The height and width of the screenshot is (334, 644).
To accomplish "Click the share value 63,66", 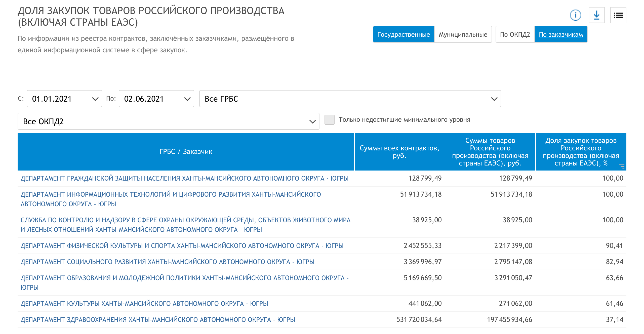I will pyautogui.click(x=615, y=278).
